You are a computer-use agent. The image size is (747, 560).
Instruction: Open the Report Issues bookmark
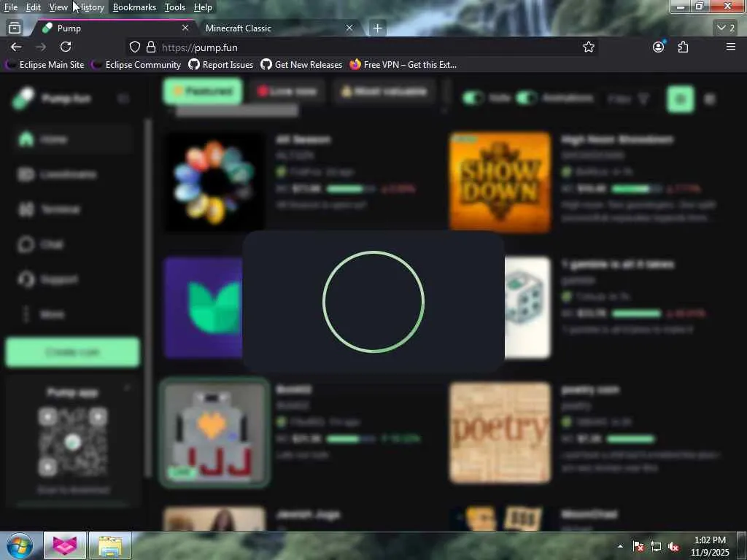tap(220, 64)
